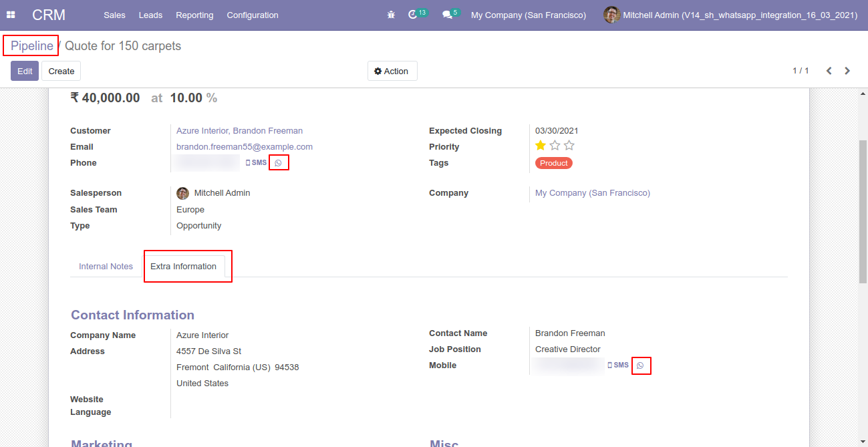Viewport: 868px width, 447px height.
Task: Open Mitchell Admin user menu
Action: click(x=730, y=15)
